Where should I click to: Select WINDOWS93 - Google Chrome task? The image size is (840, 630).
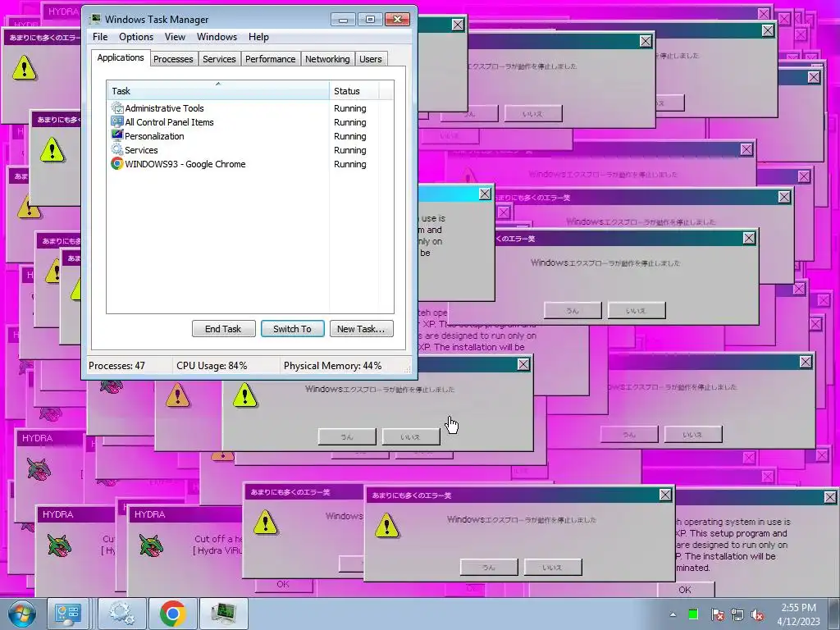click(250, 164)
